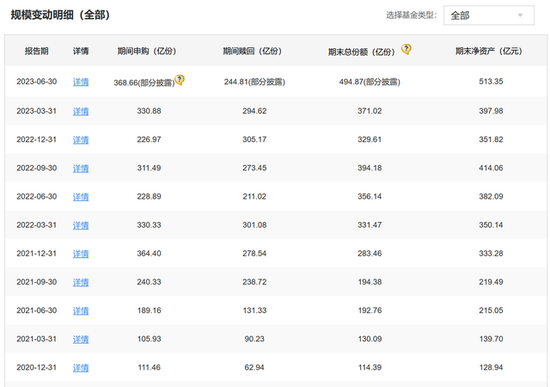Click the 报告期 column header
This screenshot has height=387, width=550.
coord(36,51)
